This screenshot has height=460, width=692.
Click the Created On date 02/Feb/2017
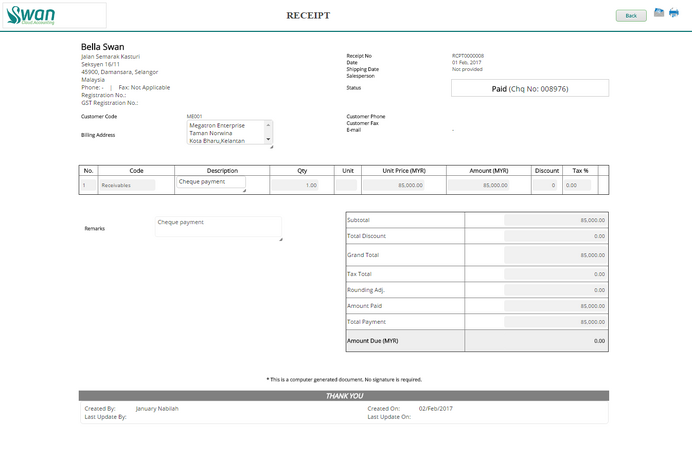click(435, 408)
